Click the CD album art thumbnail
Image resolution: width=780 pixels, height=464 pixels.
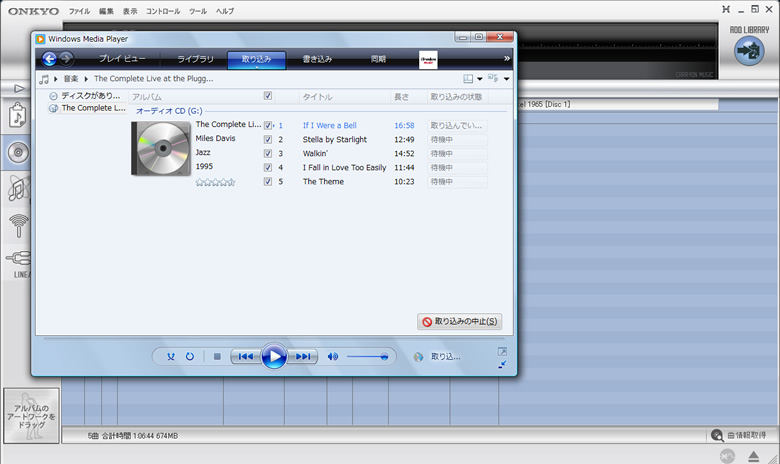[161, 148]
